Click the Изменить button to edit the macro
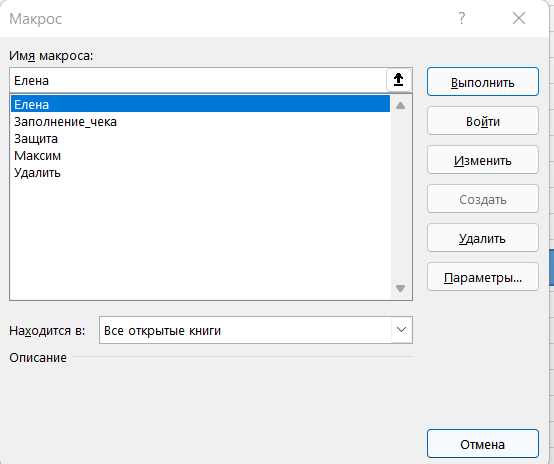Viewport: 554px width, 464px height. coord(483,160)
